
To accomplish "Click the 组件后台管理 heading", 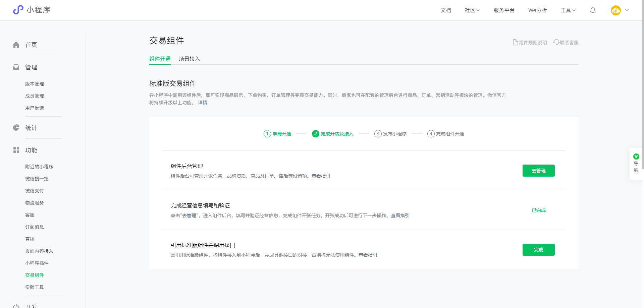I will [187, 166].
